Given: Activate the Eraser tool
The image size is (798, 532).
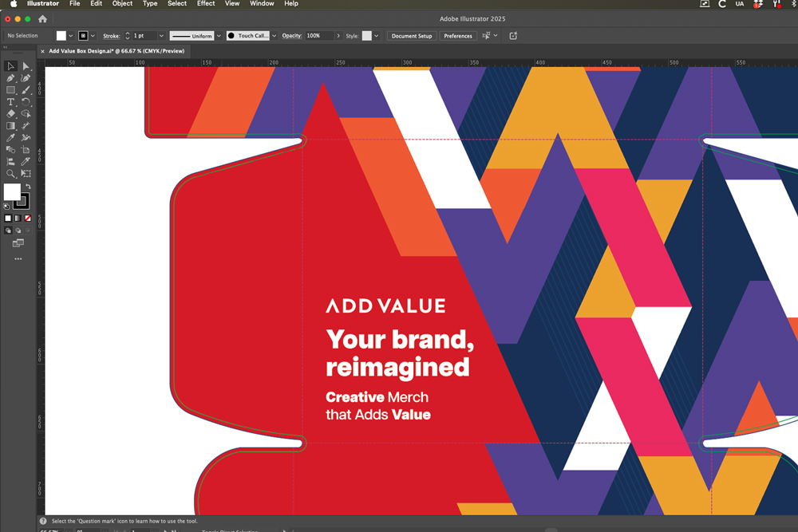Looking at the screenshot, I should coord(10,114).
